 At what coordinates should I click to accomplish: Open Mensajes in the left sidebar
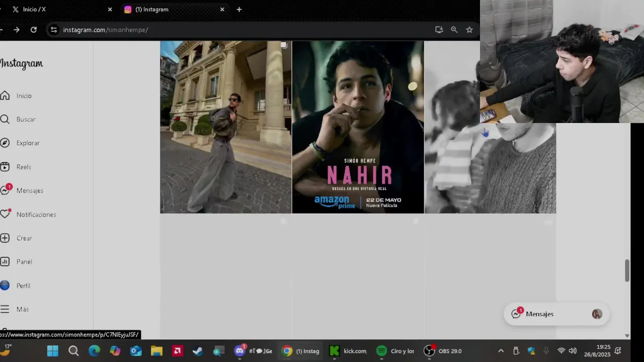(22, 191)
